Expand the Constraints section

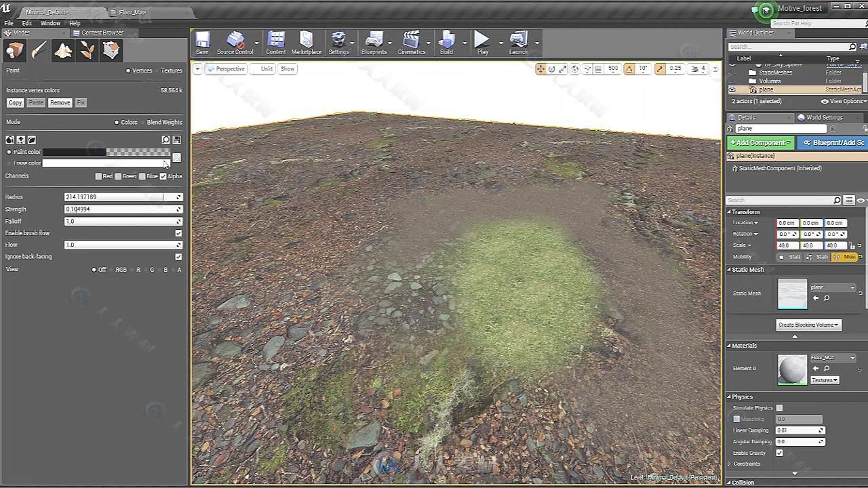click(730, 464)
